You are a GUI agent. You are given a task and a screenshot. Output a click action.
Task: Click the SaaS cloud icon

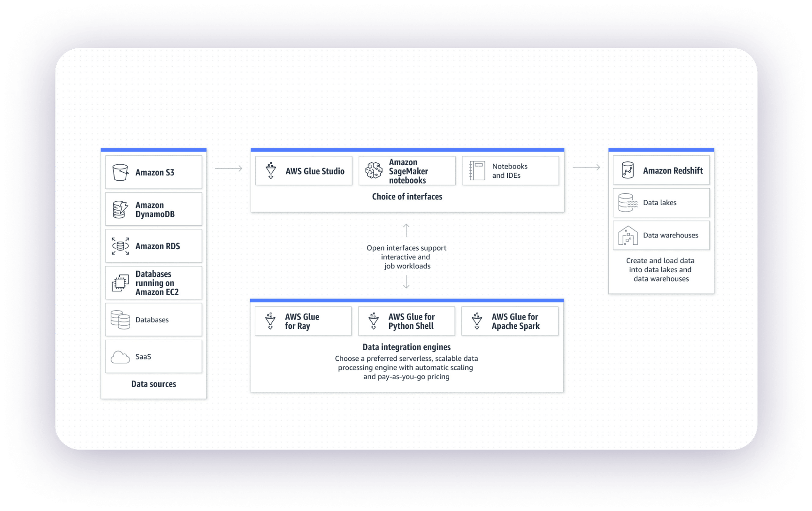(x=120, y=357)
